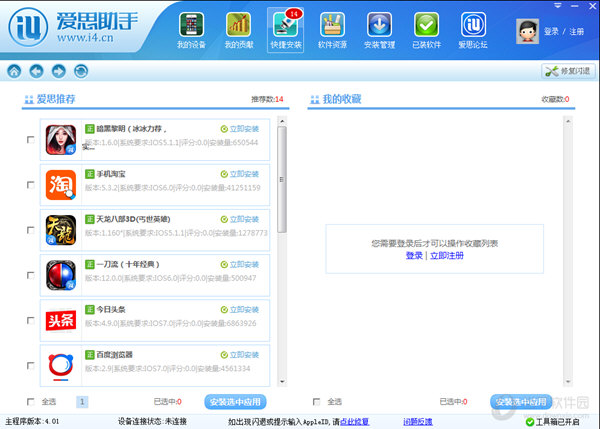The height and width of the screenshot is (429, 600).
Task: Click the 设备连接状态:未连接 status text
Action: pyautogui.click(x=152, y=422)
